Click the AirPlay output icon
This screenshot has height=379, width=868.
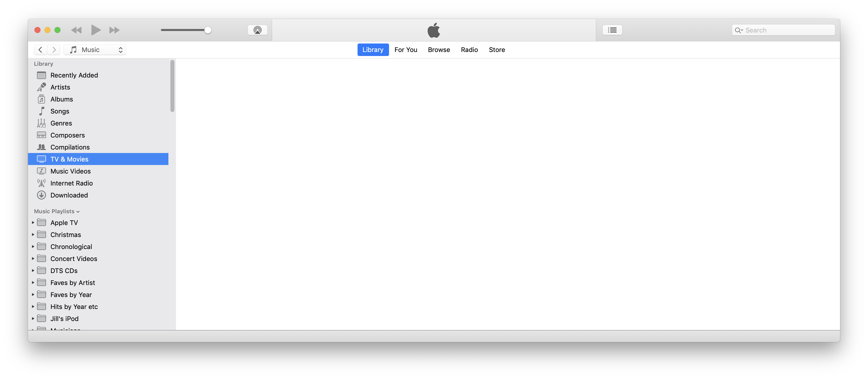click(257, 30)
